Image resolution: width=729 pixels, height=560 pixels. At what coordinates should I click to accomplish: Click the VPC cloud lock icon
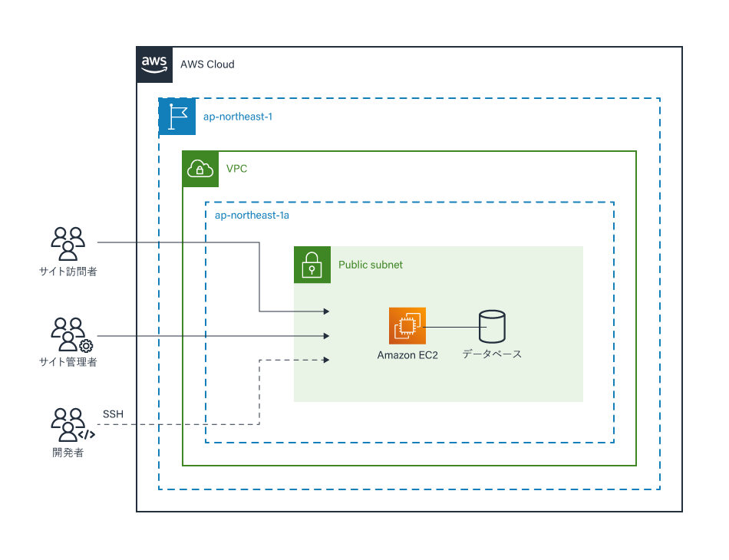pos(200,169)
